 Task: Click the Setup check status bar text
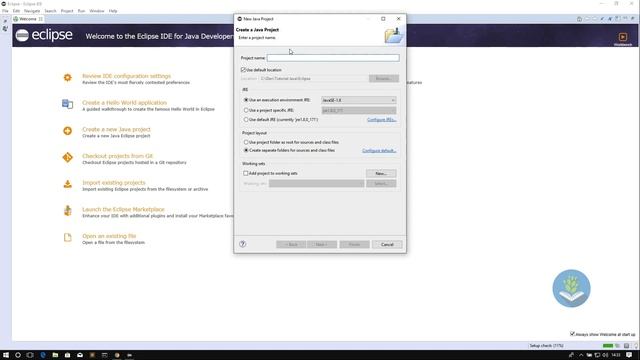pos(546,346)
